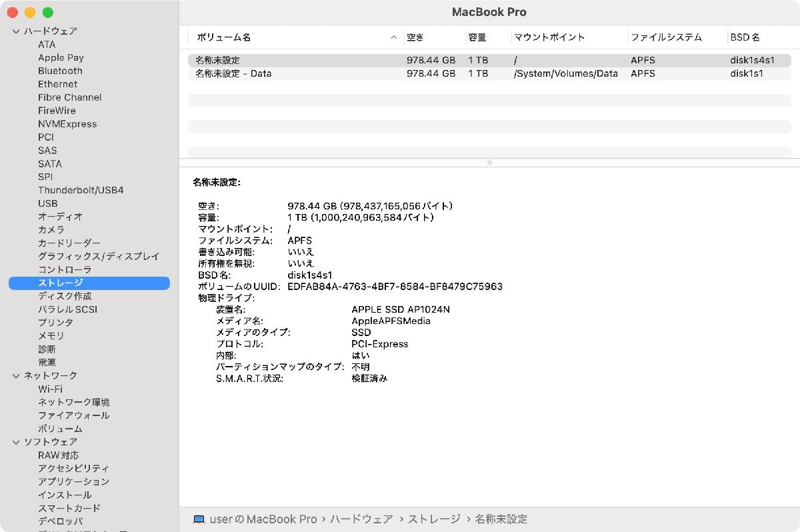Select Thunderbolt/USB4 in the sidebar

tap(80, 190)
